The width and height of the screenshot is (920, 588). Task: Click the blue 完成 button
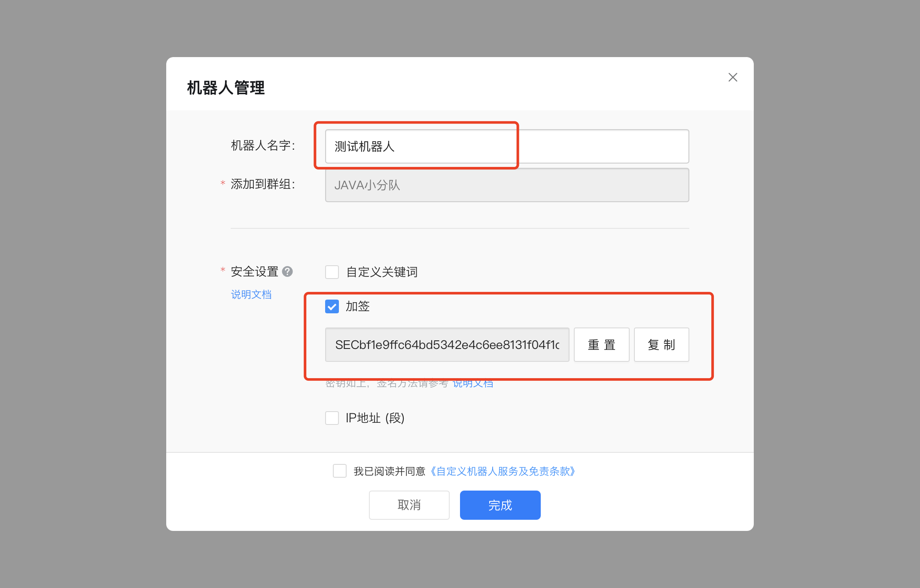coord(500,505)
